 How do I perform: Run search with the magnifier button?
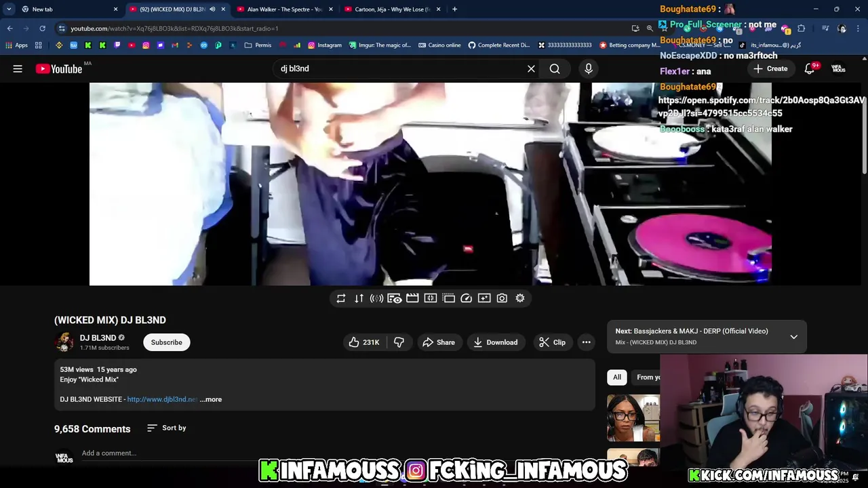point(555,68)
